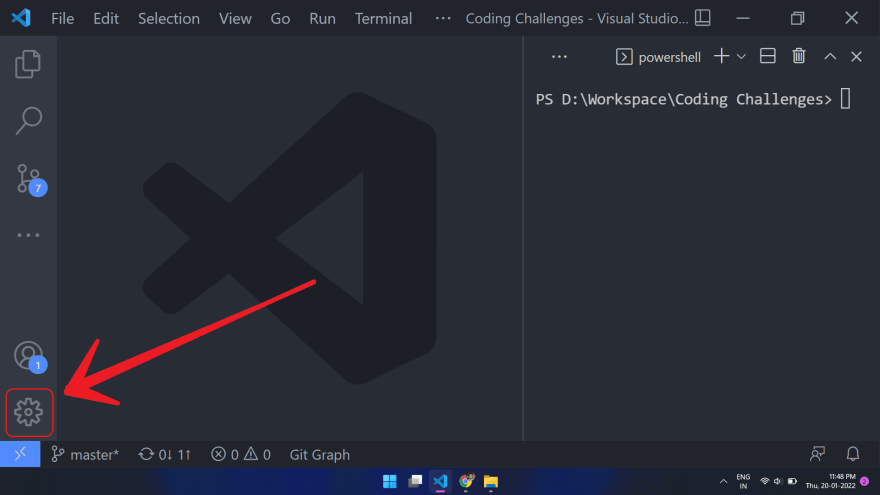Open the Manage gear menu

[x=29, y=412]
